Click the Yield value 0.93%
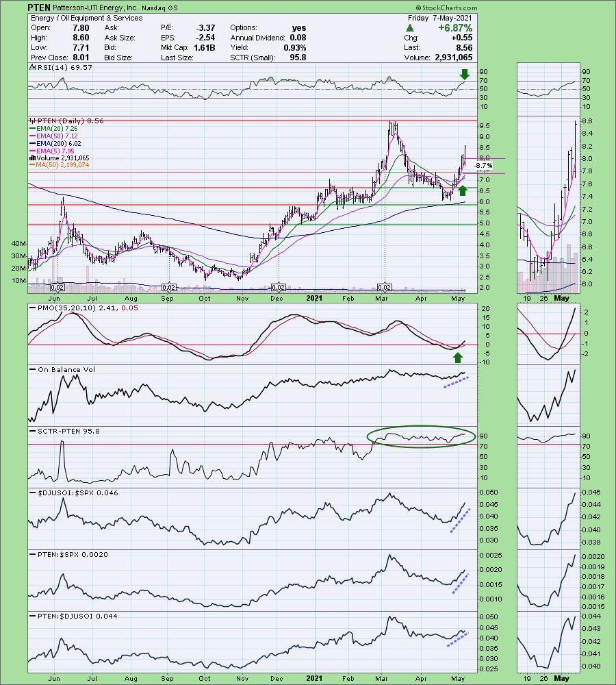 coord(295,48)
